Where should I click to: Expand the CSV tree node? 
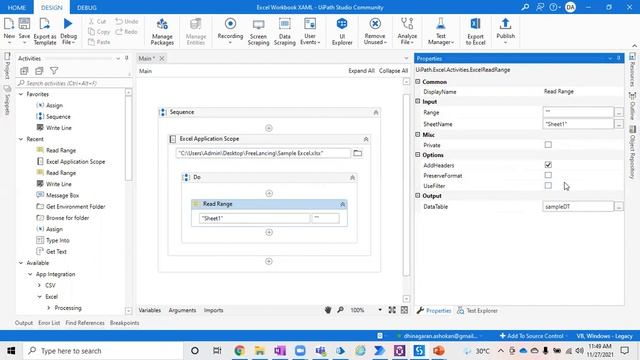click(39, 285)
